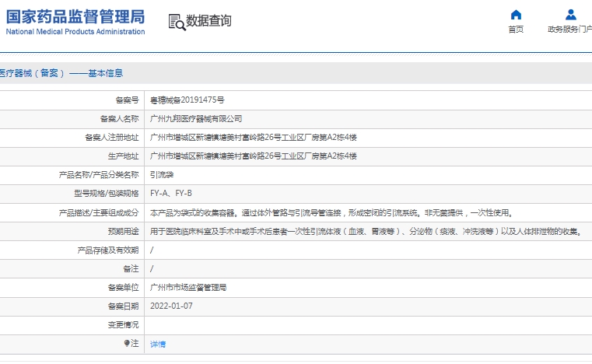
Task: Click the slash value in 备注 row
Action: point(152,269)
